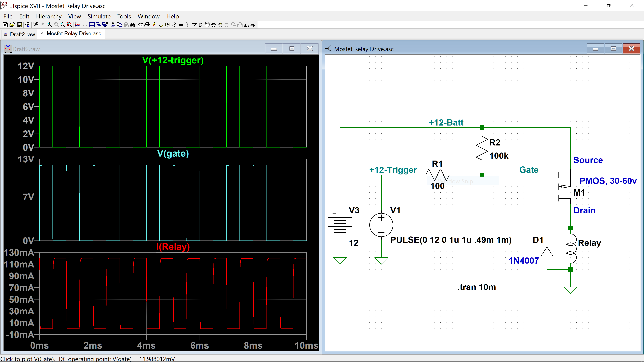Click the Autorange plot icon

77,25
